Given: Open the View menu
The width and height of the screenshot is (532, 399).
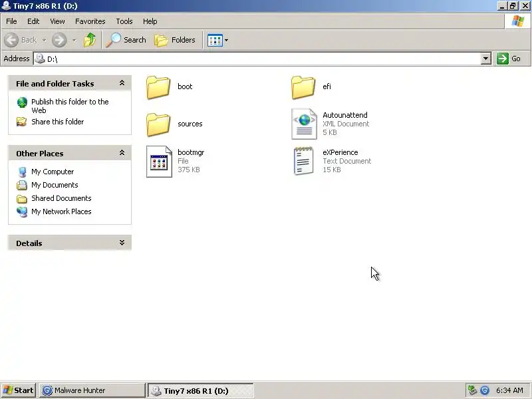Looking at the screenshot, I should (57, 21).
